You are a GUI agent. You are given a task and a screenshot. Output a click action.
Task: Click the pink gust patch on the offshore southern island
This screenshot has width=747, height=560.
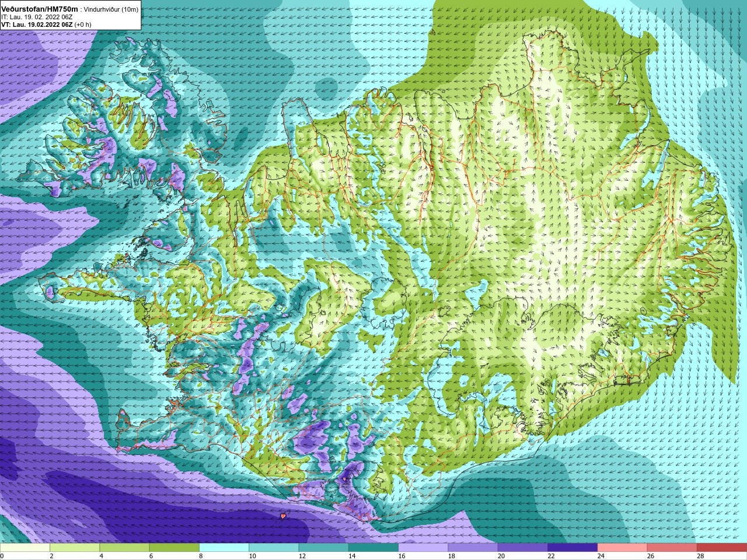tap(283, 516)
